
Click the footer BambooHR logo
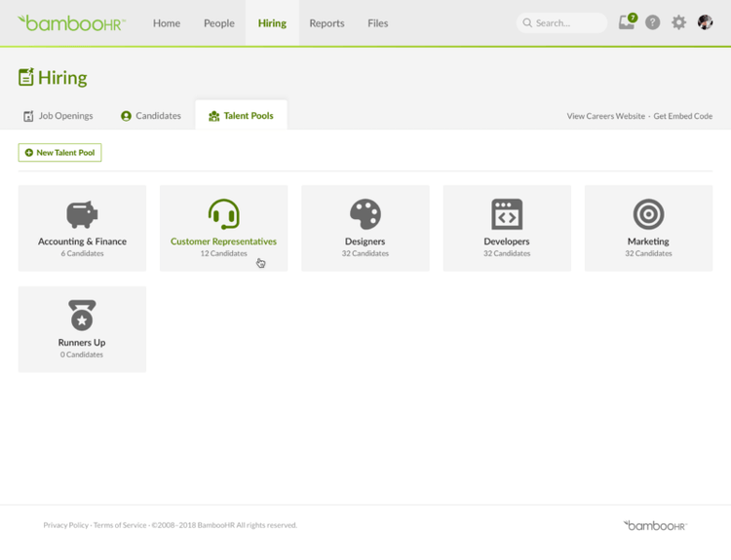click(x=655, y=526)
